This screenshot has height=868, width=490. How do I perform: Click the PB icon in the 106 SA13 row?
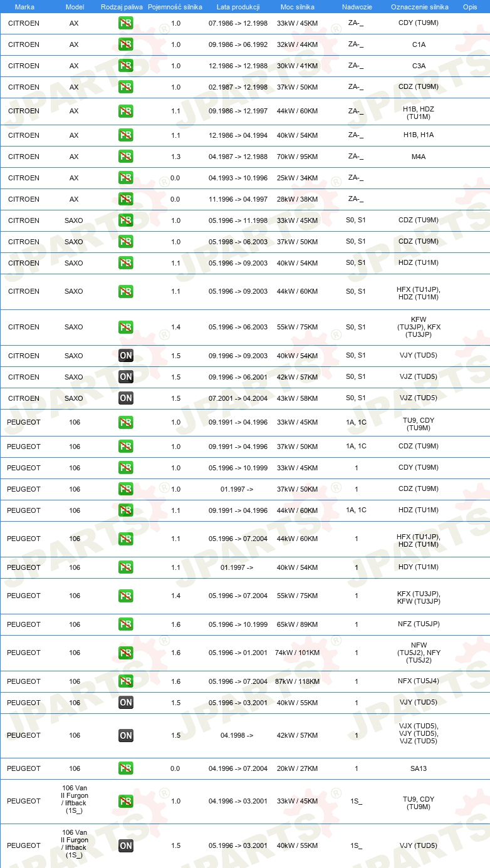tap(126, 768)
